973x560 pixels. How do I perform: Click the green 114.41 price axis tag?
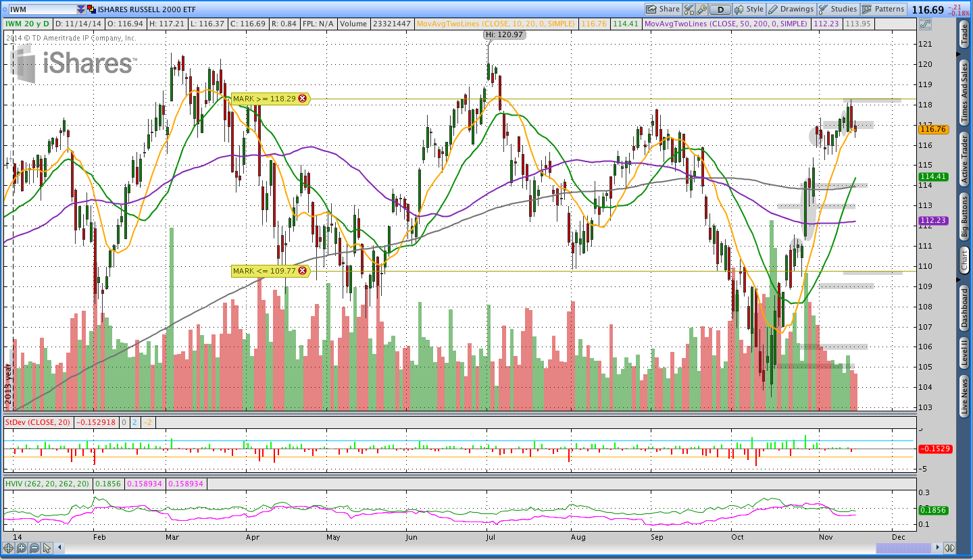coord(933,176)
